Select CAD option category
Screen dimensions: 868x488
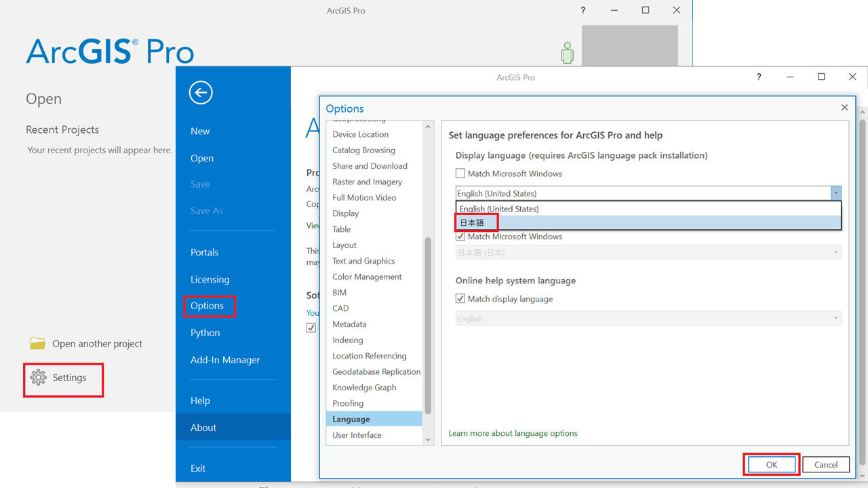tap(340, 308)
